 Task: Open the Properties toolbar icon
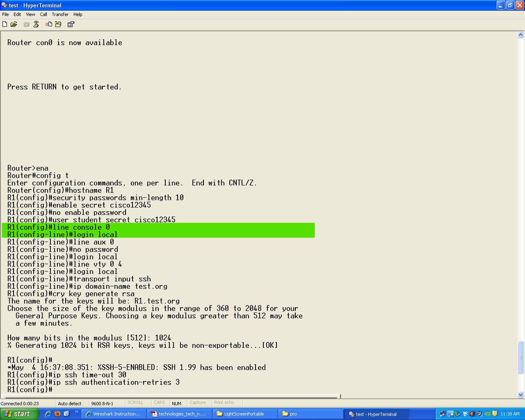coord(70,24)
